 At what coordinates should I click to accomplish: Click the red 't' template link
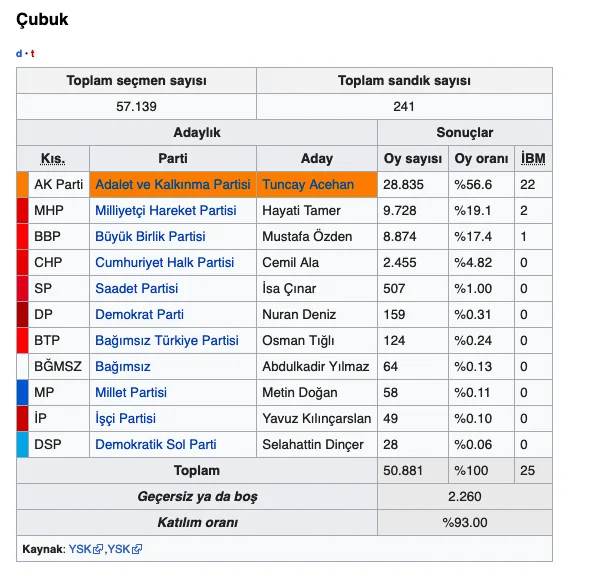[x=33, y=54]
